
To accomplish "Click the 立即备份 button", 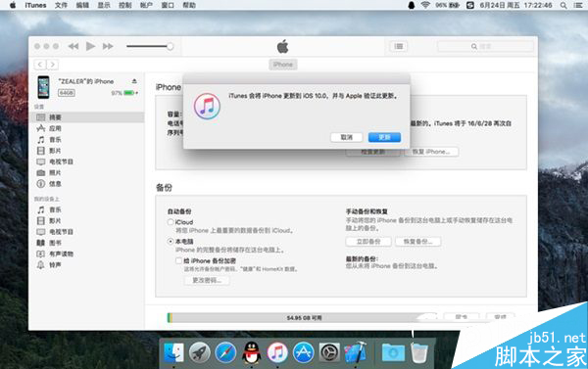I will [368, 242].
